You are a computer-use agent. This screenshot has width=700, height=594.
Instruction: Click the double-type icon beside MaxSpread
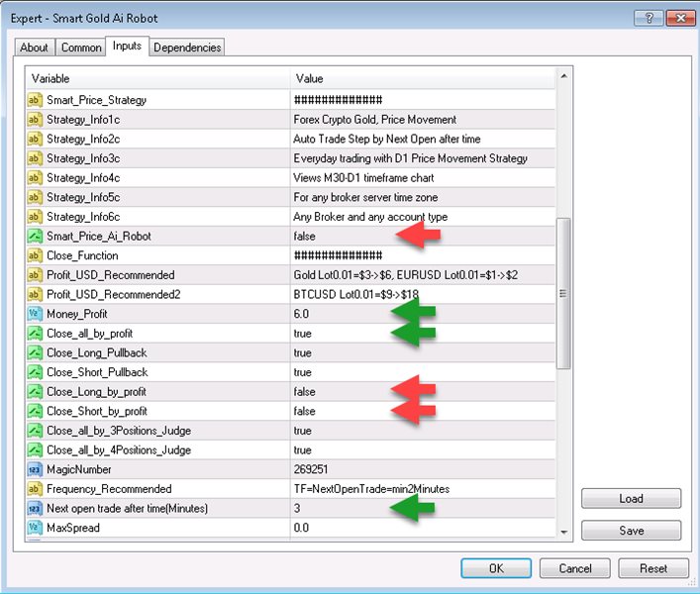pos(35,528)
